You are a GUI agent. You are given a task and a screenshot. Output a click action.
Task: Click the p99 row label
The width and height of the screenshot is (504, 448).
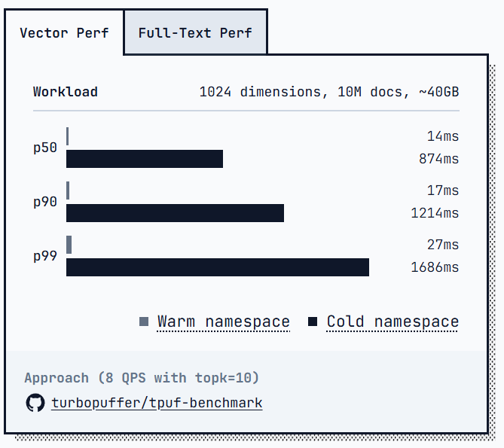point(45,256)
